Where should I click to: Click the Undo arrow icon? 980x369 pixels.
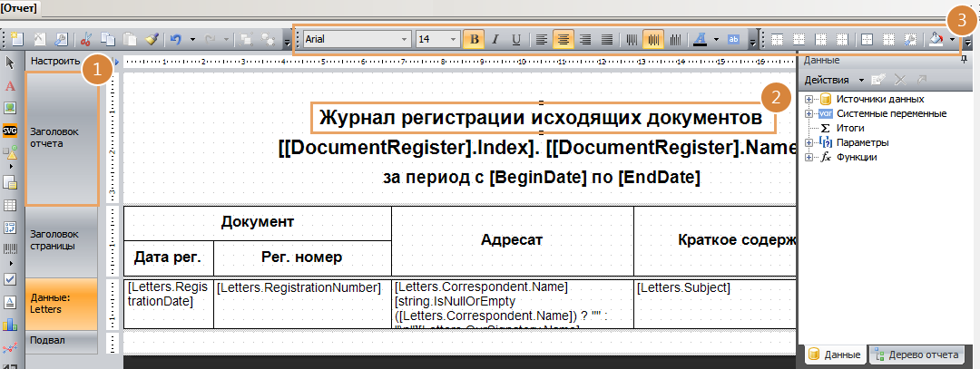[176, 40]
